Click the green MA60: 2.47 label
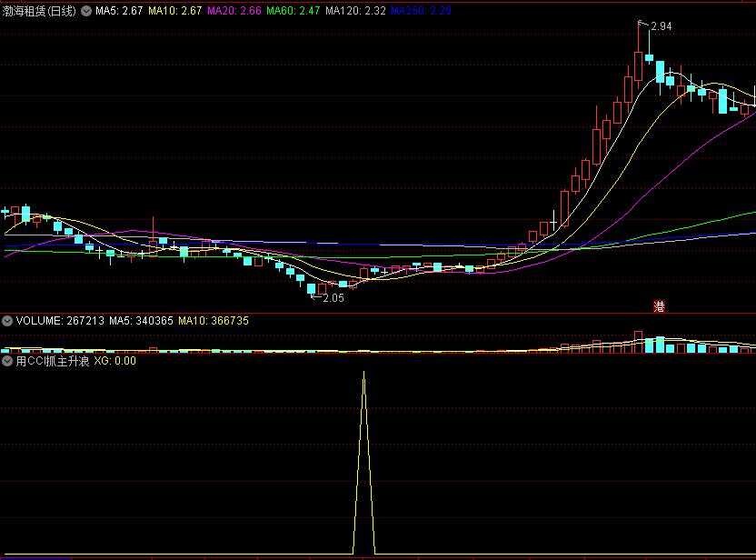756x560 pixels. (x=293, y=11)
